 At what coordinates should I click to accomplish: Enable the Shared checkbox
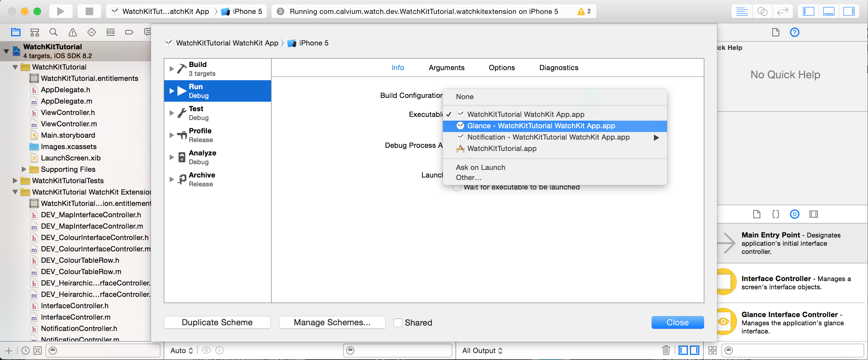pos(398,323)
